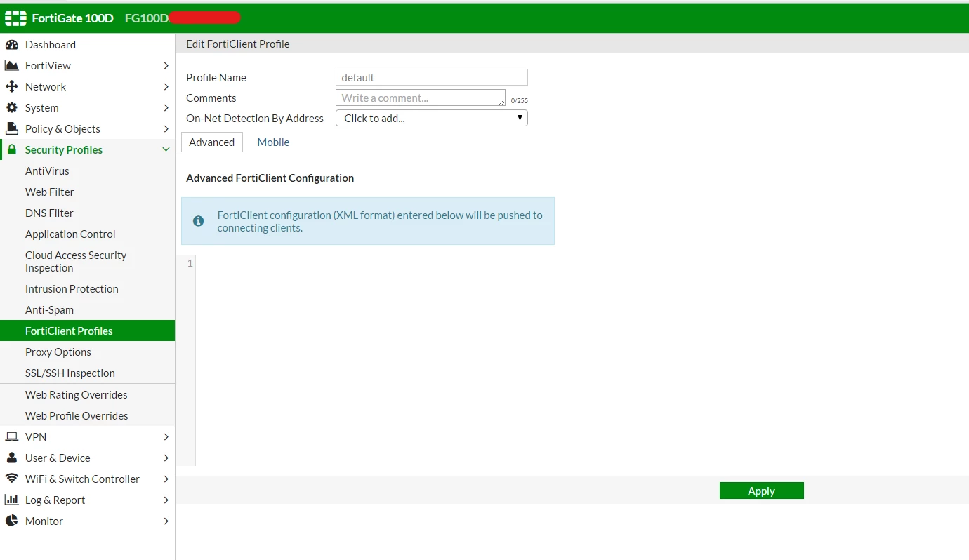The height and width of the screenshot is (560, 969).
Task: Switch to the Advanced tab
Action: 212,142
